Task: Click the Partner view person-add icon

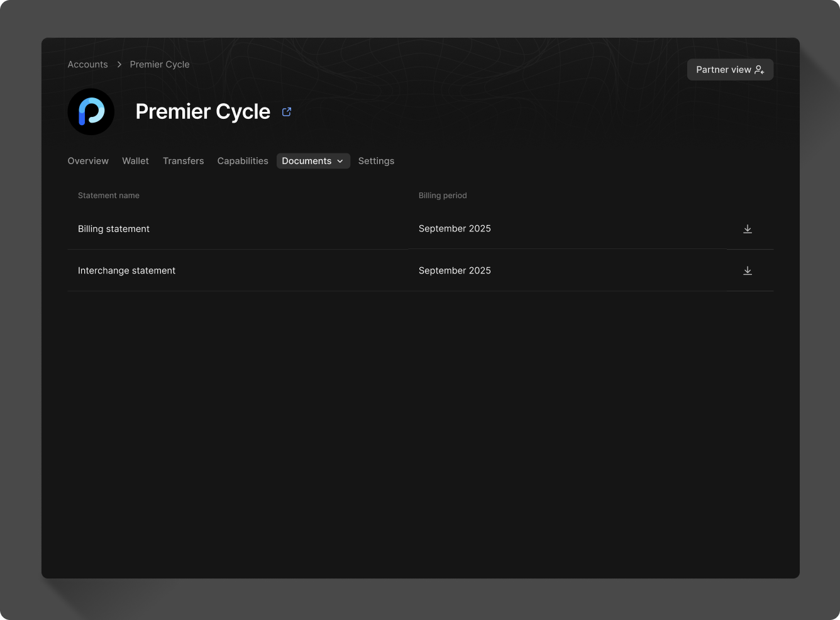Action: pyautogui.click(x=760, y=70)
